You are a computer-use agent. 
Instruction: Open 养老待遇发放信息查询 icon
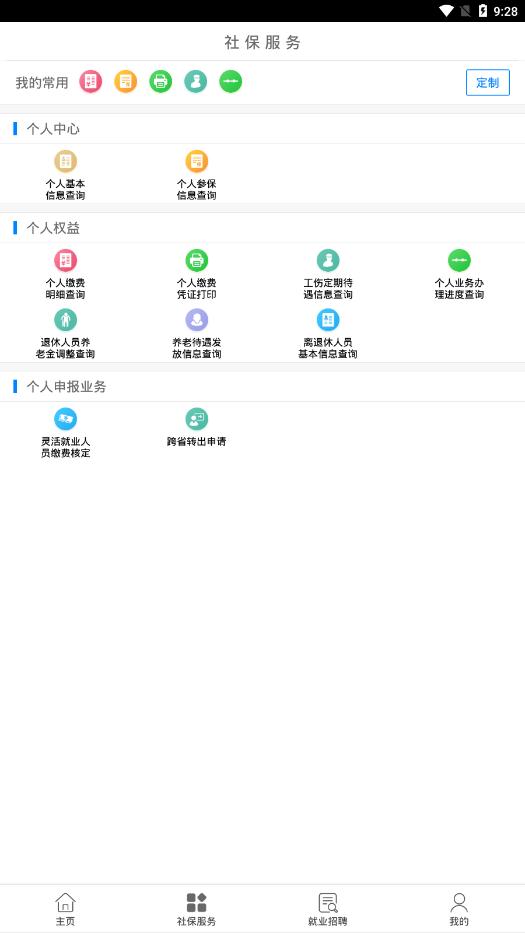196,320
